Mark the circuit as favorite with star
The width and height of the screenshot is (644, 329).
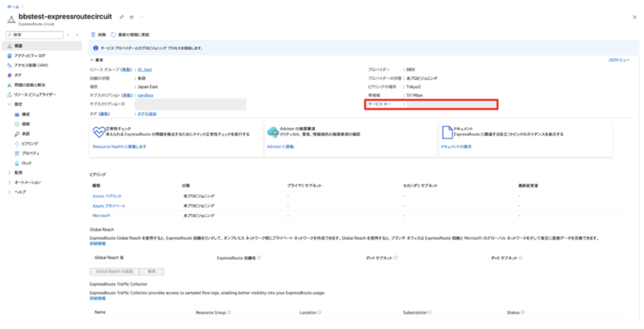(131, 17)
